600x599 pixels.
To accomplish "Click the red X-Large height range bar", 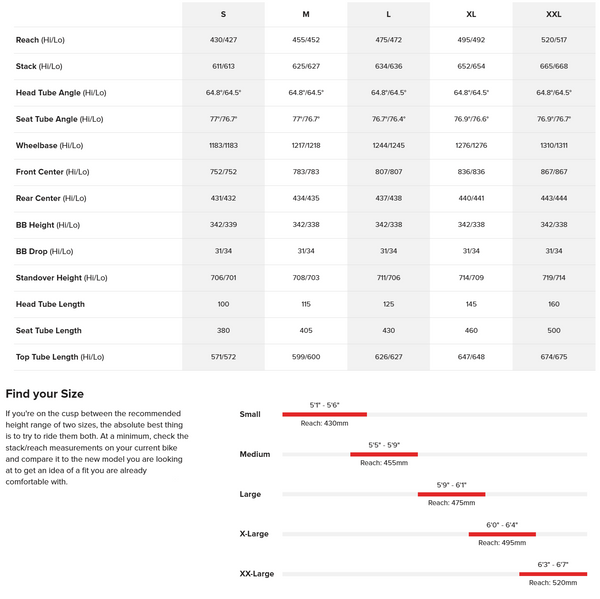I will click(502, 534).
